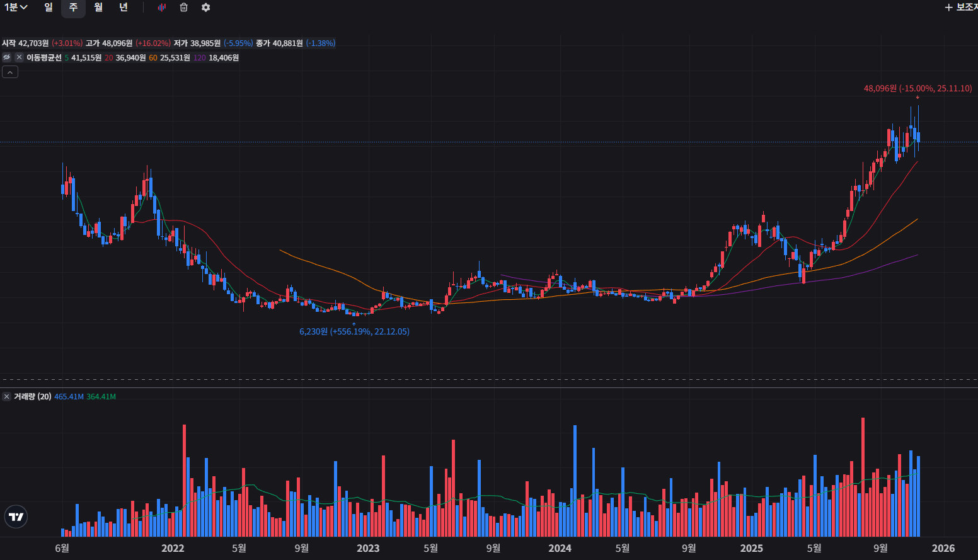Click the 2024 label on time axis

560,548
